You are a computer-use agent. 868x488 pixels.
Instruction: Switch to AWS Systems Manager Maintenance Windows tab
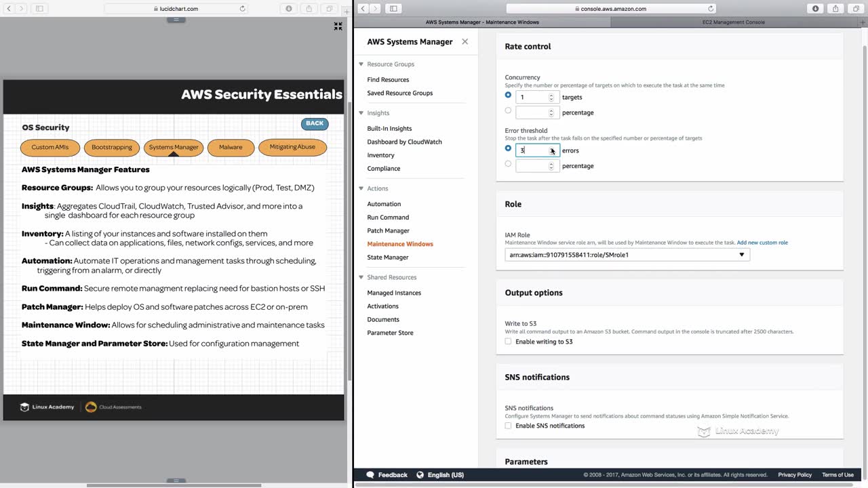pyautogui.click(x=482, y=22)
